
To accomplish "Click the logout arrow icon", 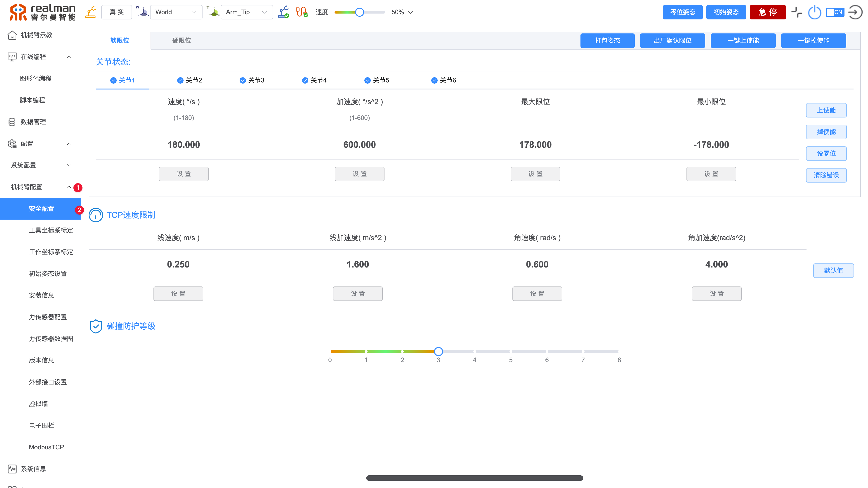I will pyautogui.click(x=855, y=12).
